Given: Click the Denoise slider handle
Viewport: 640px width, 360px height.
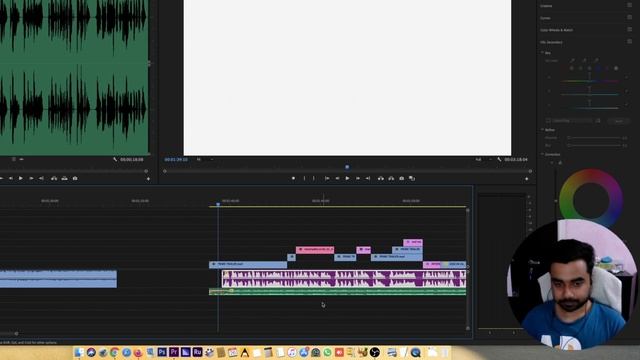Looking at the screenshot, I should tap(569, 138).
